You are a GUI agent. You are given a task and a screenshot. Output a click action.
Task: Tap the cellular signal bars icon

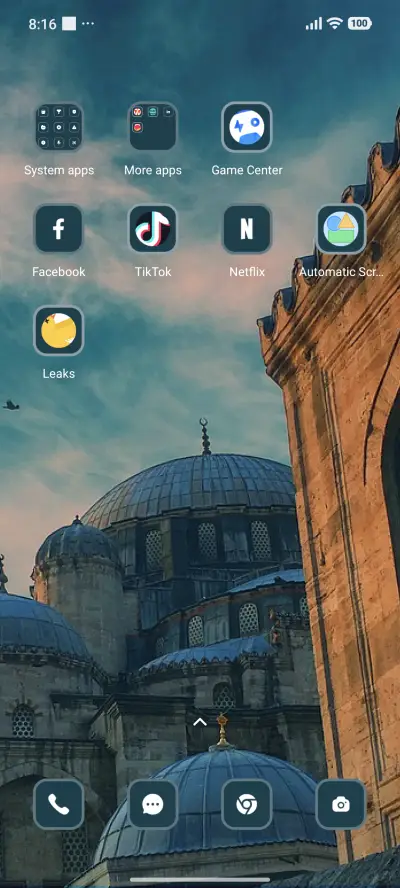pos(313,23)
